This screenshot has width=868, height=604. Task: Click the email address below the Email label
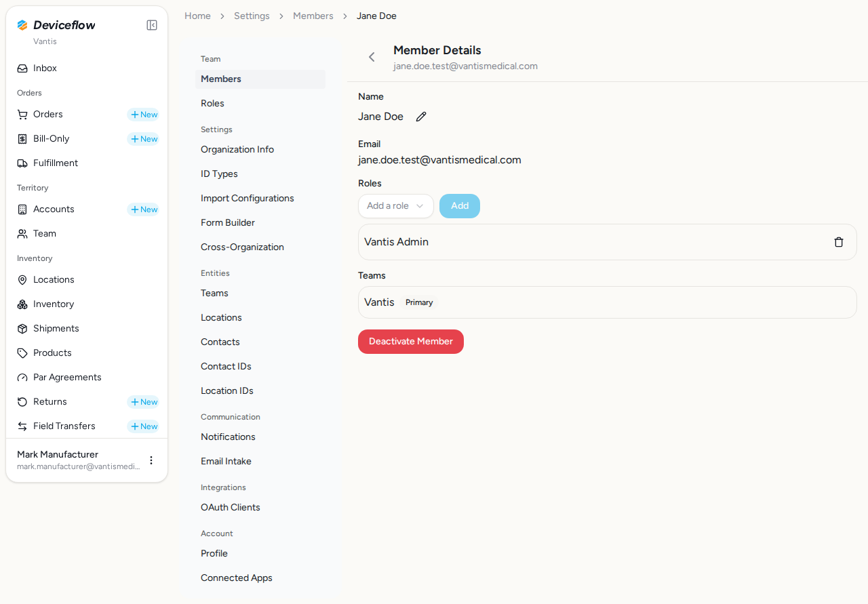(x=439, y=160)
